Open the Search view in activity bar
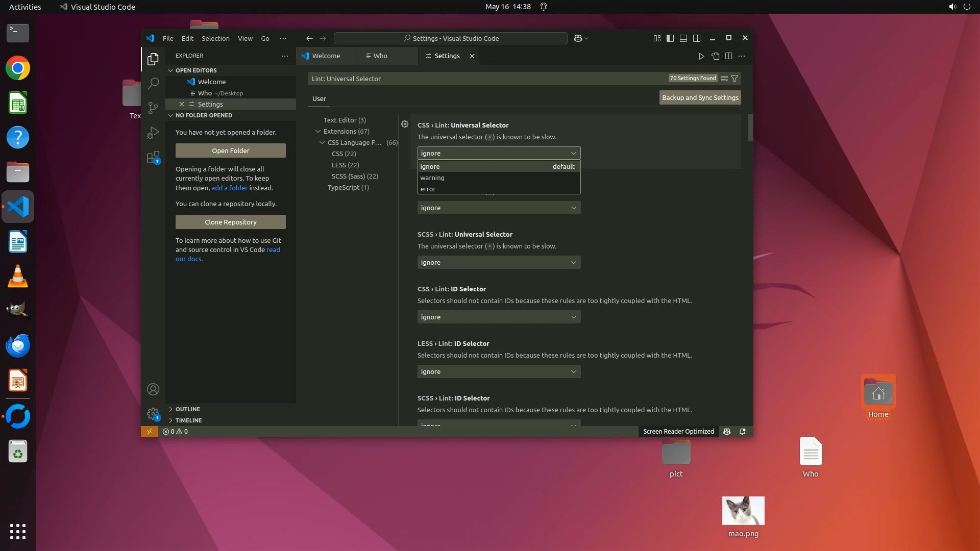This screenshot has height=551, width=980. (x=153, y=83)
